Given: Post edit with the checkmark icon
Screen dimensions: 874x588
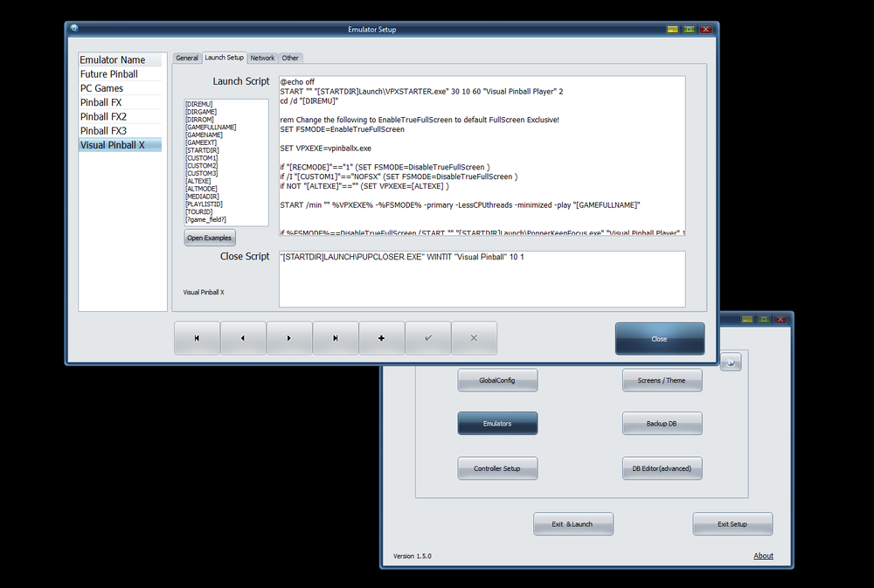Looking at the screenshot, I should (x=428, y=338).
